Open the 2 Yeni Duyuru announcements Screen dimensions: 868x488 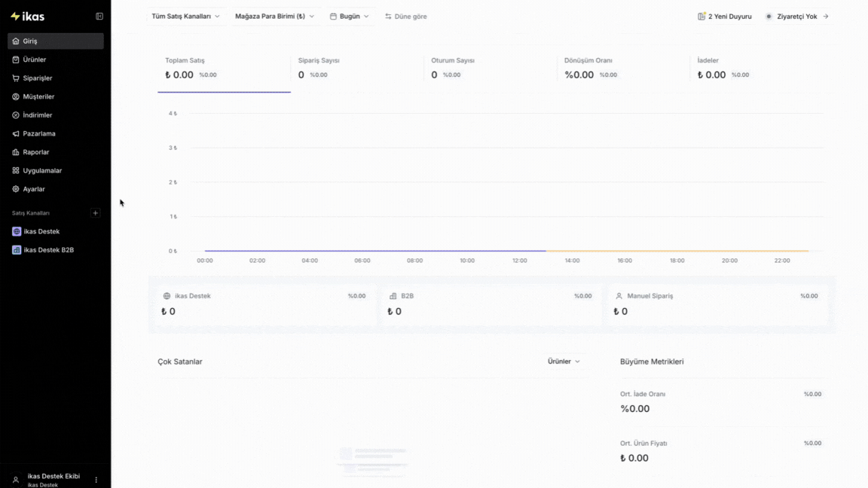(x=725, y=16)
